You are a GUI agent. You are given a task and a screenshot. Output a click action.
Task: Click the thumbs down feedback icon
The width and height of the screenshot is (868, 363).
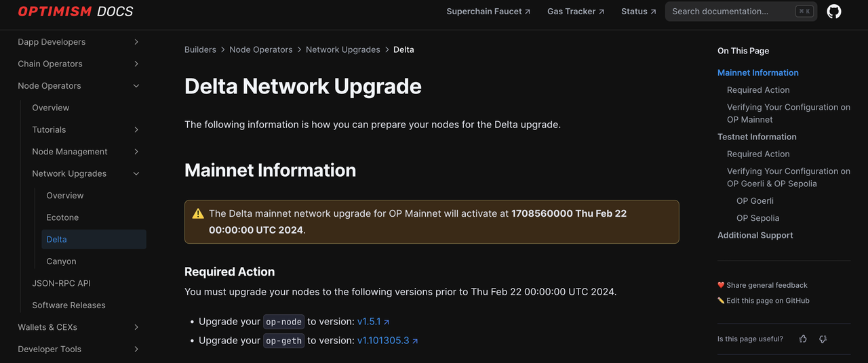823,339
